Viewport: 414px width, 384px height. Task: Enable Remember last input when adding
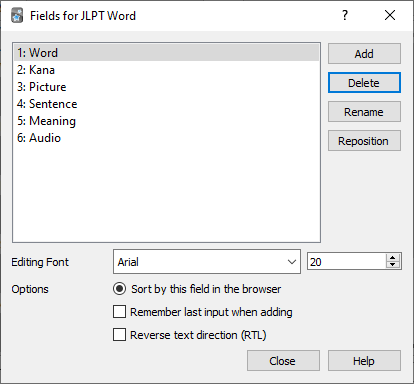[x=119, y=312]
